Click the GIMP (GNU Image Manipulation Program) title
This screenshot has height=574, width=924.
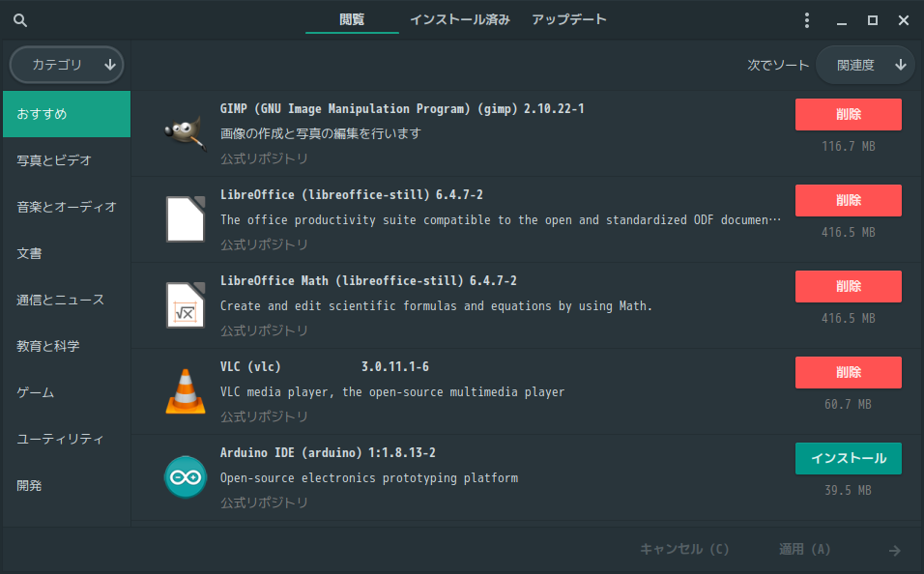tap(402, 109)
